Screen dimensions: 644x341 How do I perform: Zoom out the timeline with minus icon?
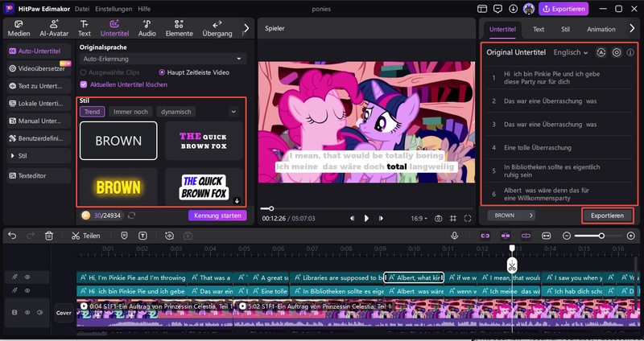click(567, 236)
